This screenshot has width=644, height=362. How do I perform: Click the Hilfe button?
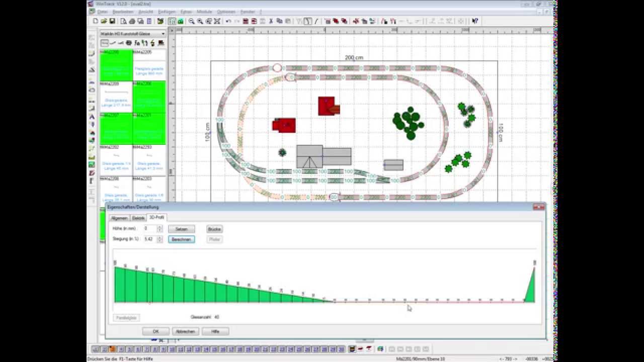(215, 331)
